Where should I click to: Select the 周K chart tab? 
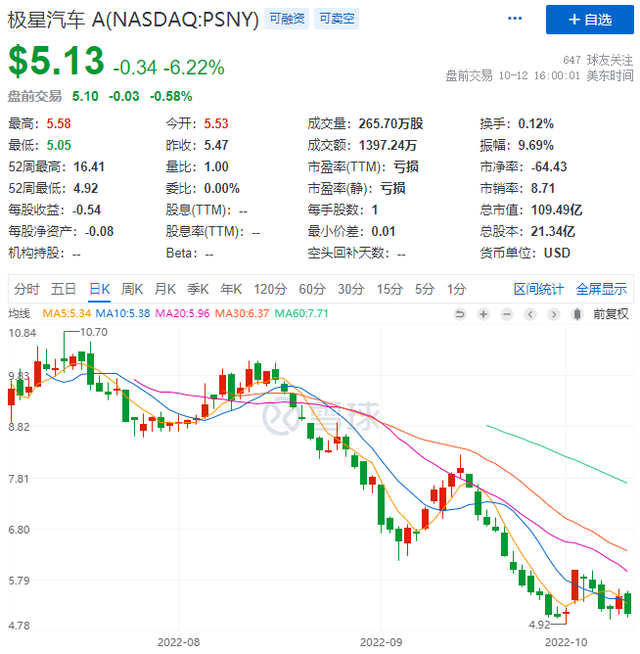tap(132, 289)
